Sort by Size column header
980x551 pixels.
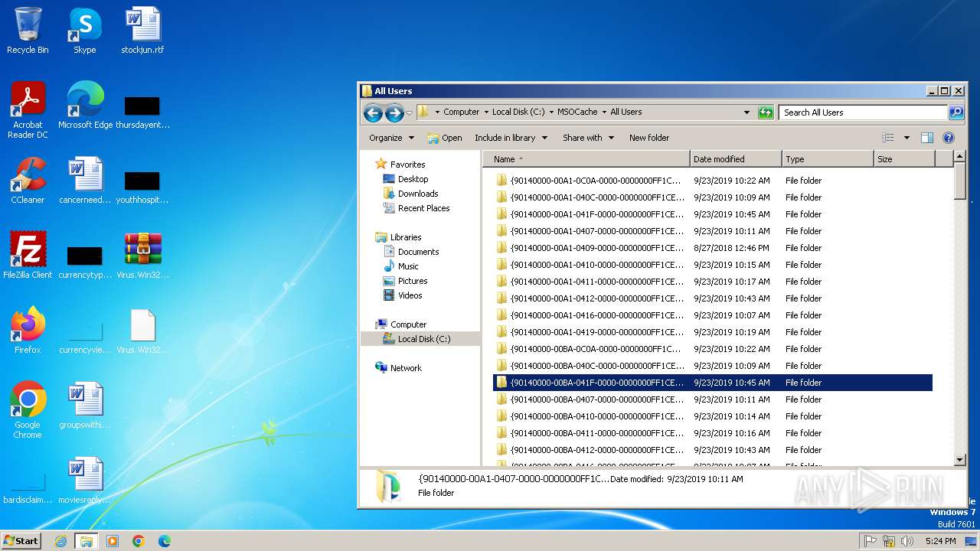click(x=904, y=159)
